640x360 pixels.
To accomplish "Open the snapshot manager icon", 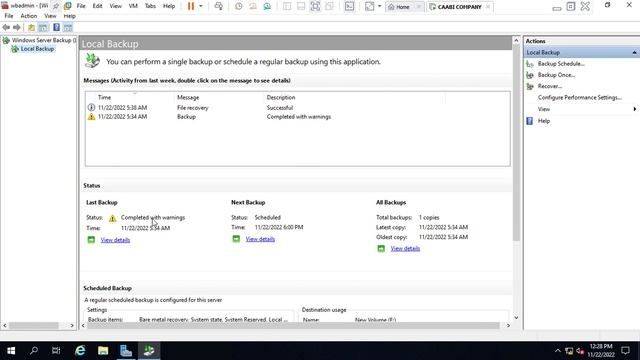I will 267,6.
